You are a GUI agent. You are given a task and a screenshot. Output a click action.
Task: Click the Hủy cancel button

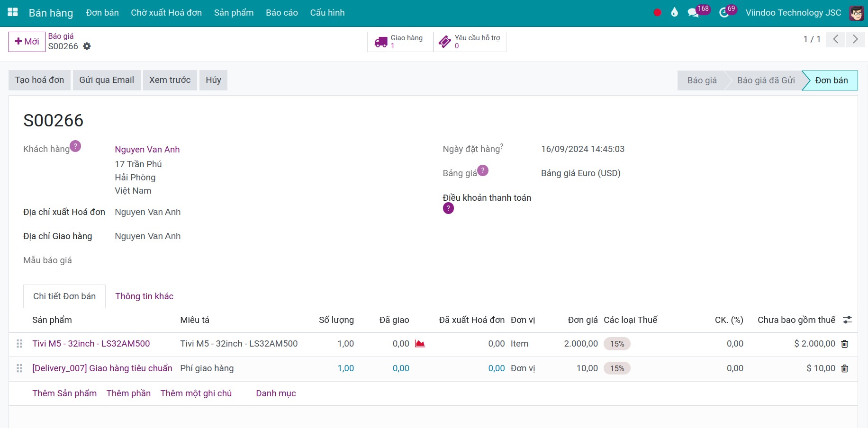(213, 80)
